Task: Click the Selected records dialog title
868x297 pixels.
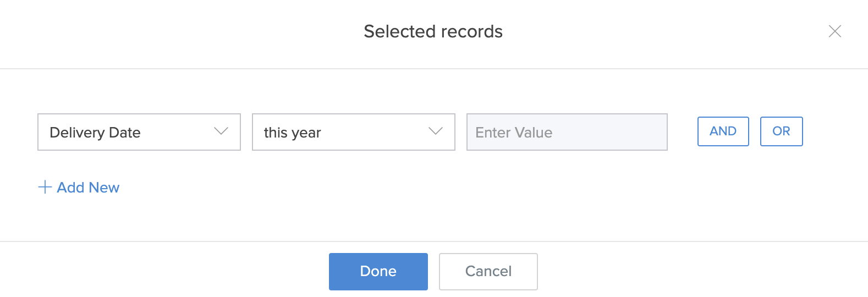Action: tap(433, 31)
